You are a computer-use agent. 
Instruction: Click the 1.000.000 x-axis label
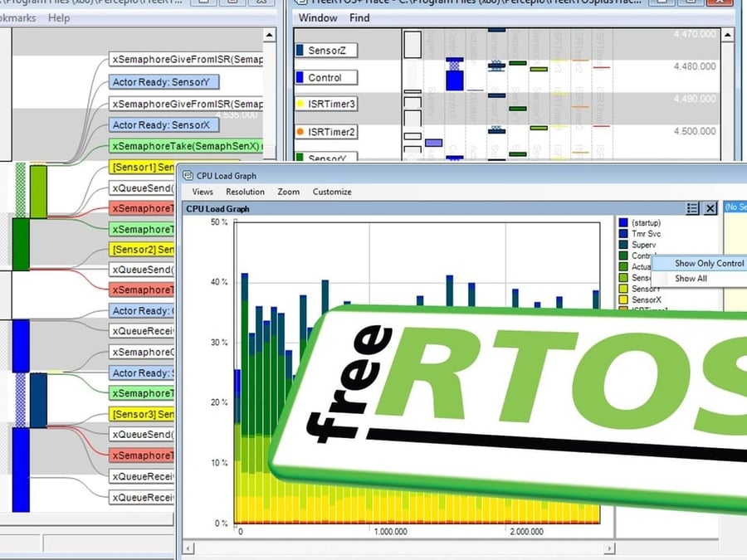(x=391, y=532)
